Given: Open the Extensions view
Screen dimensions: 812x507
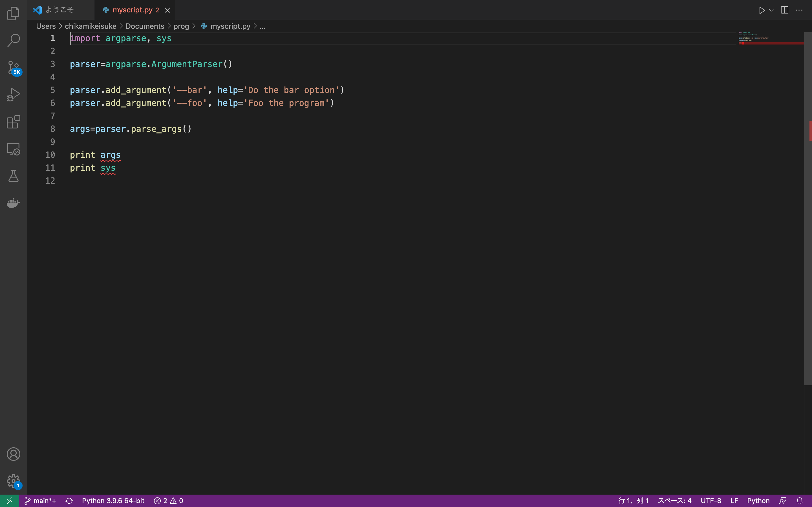Looking at the screenshot, I should (14, 122).
